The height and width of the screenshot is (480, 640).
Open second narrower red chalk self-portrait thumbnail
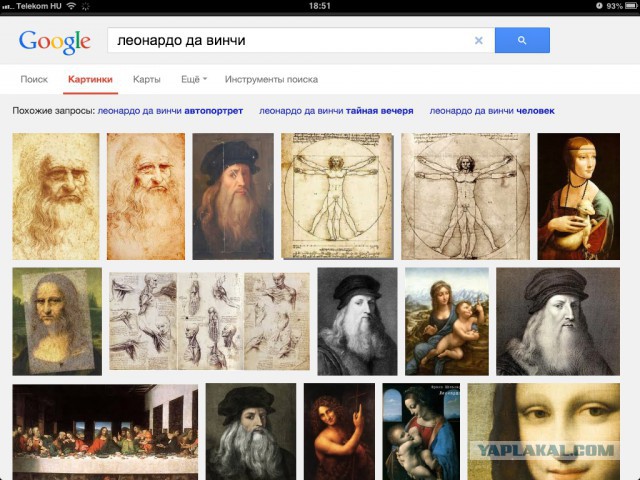pos(146,196)
